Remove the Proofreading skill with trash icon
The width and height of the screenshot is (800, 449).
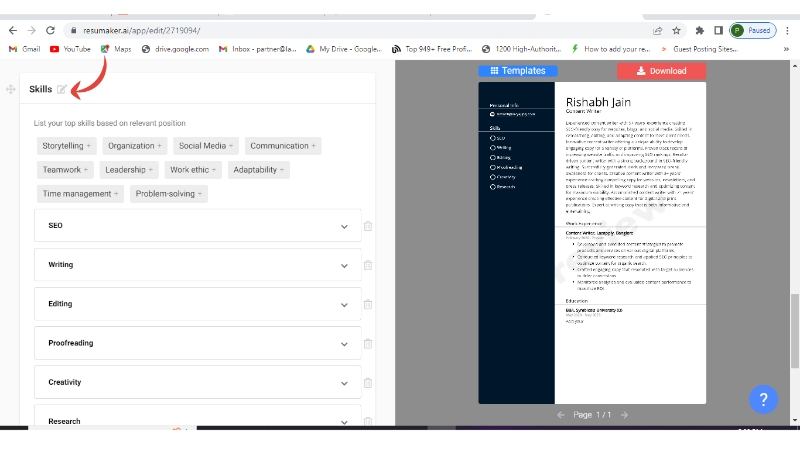368,343
